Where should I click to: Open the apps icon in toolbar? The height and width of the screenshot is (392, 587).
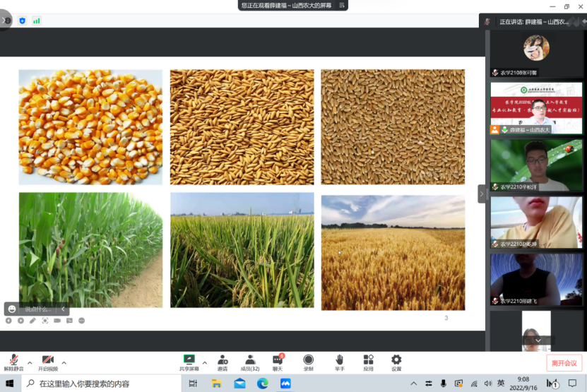[x=368, y=361]
